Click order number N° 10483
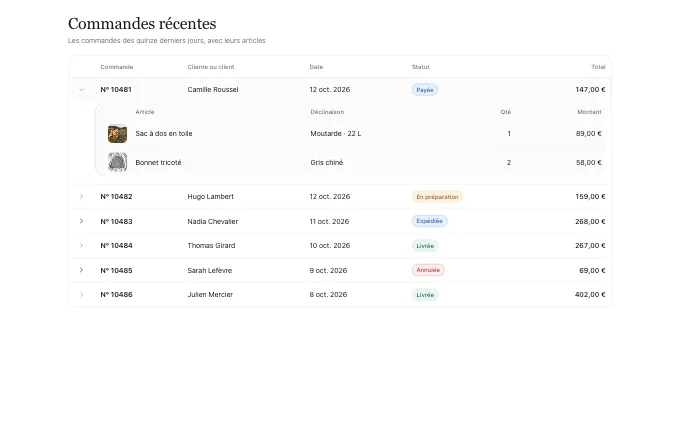The image size is (680, 425). (116, 221)
